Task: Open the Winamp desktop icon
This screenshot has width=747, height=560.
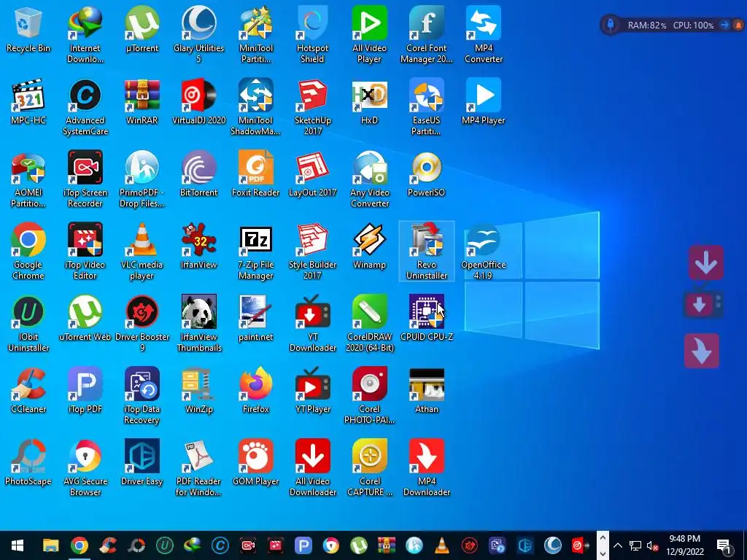Action: (369, 246)
